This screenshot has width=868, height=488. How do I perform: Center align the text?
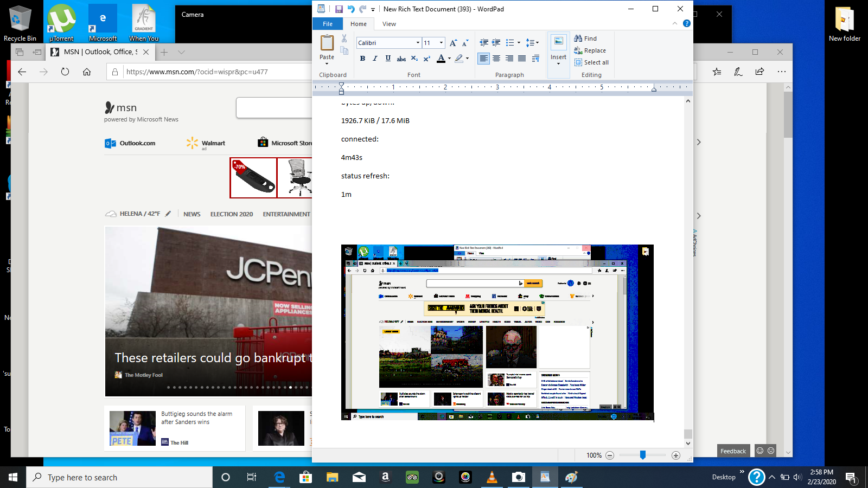coord(496,59)
